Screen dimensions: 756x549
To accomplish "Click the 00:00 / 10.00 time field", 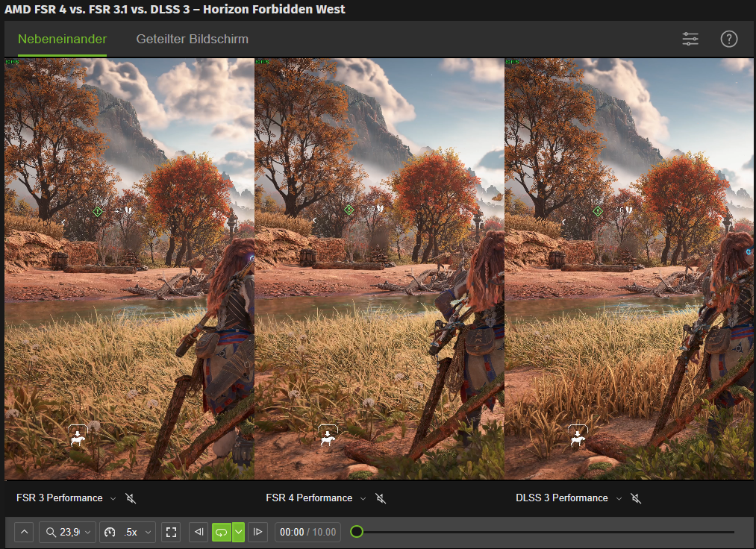I will (307, 532).
